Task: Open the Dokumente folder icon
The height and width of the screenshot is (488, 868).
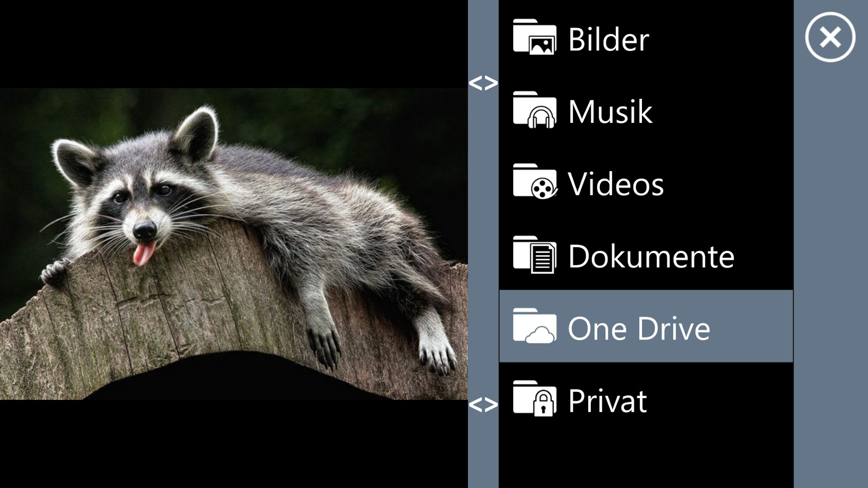Action: pos(535,255)
